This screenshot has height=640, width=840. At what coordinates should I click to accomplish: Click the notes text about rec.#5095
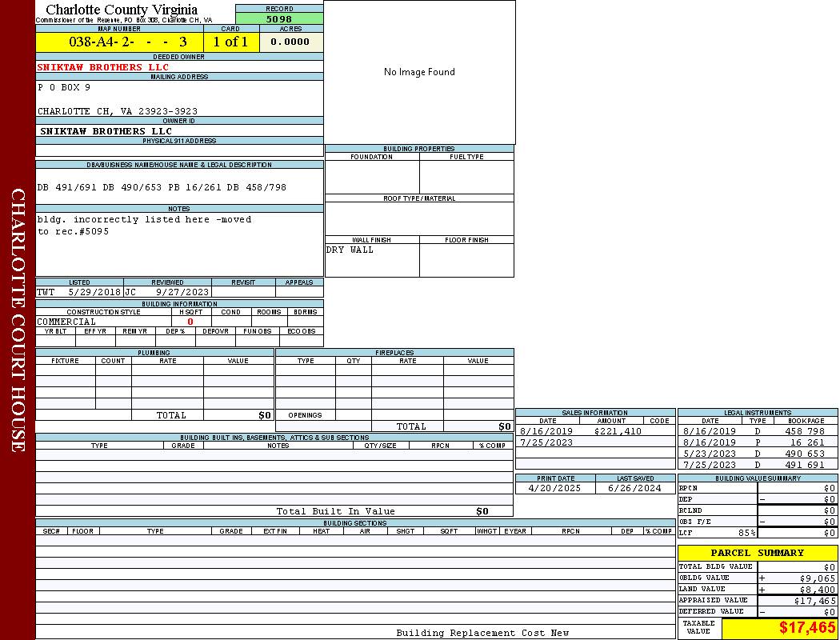[144, 225]
